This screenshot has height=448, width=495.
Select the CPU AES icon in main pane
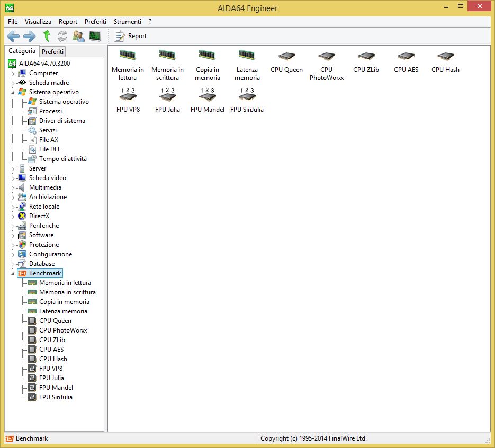pos(406,57)
